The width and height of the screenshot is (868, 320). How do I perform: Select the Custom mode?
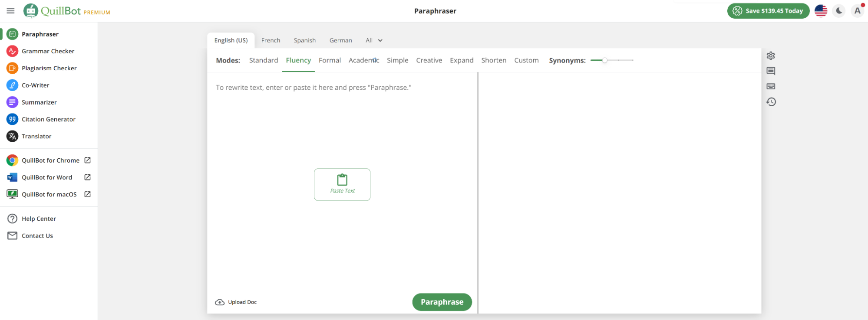tap(526, 60)
